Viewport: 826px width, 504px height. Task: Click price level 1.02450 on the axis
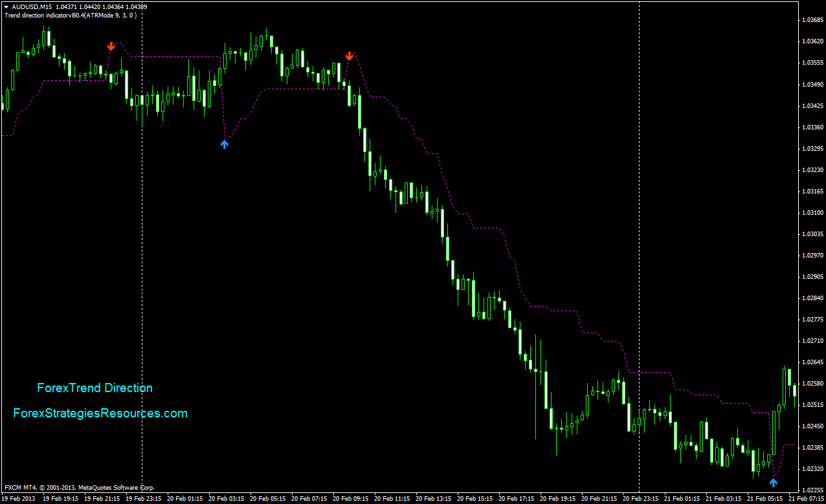click(812, 426)
